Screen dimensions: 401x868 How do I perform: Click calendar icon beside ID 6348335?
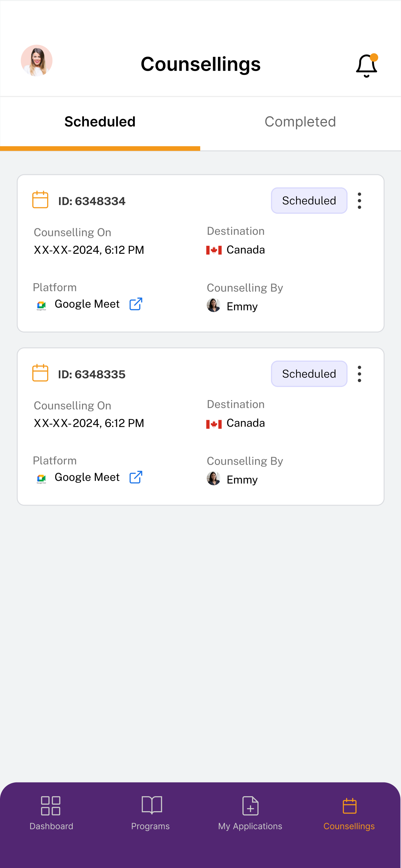tap(40, 373)
